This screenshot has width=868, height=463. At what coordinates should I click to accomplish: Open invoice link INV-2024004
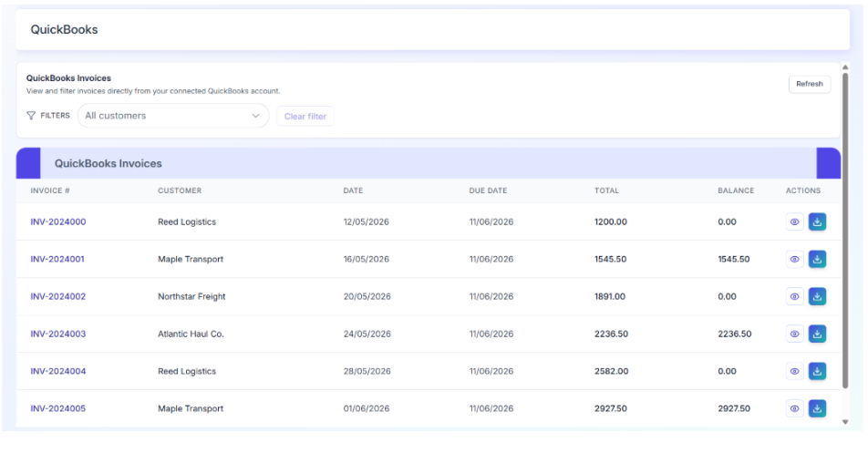click(x=58, y=371)
